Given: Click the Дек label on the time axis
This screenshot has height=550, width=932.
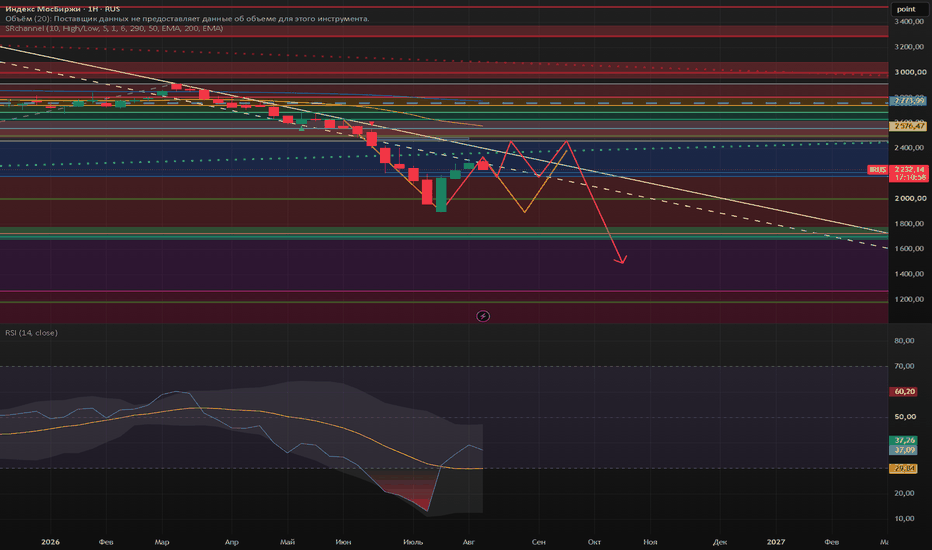Looking at the screenshot, I should point(720,542).
